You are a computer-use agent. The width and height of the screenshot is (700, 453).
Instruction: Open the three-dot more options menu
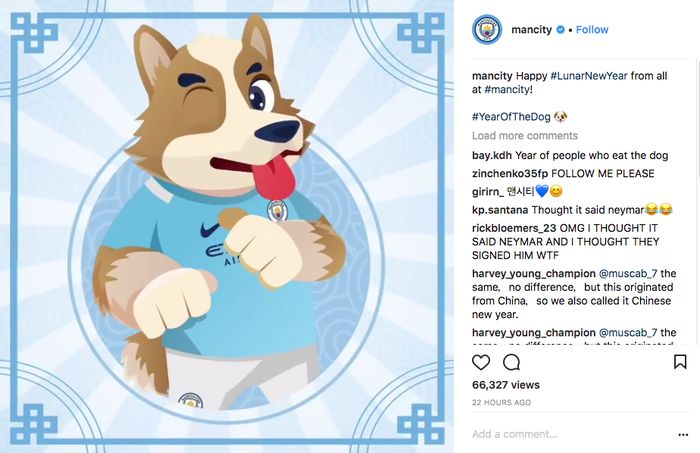tap(683, 435)
